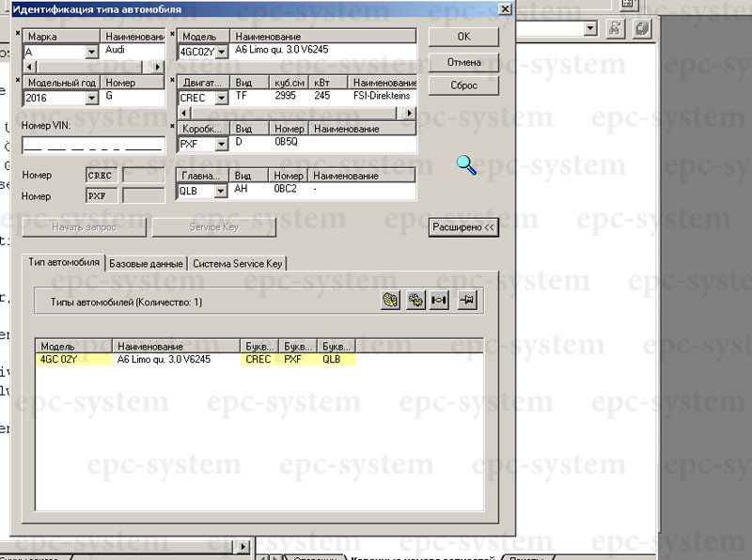The width and height of the screenshot is (752, 560).
Task: Expand the engine code dropdown showing CREC
Action: (222, 99)
